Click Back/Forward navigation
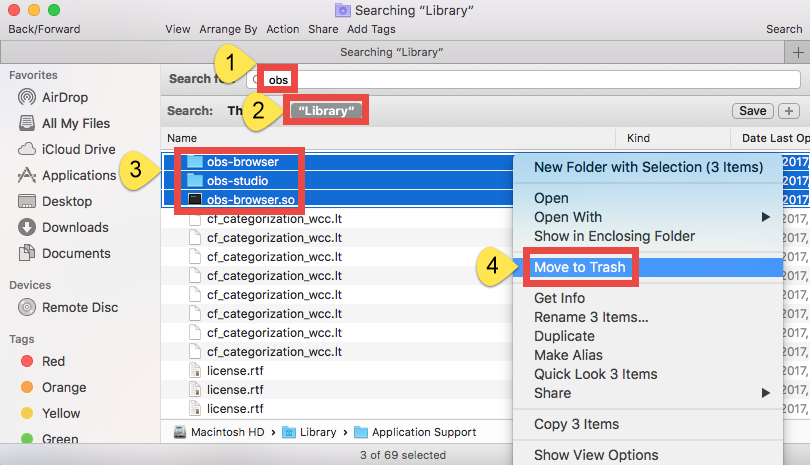Viewport: 810px width, 465px height. click(x=44, y=29)
